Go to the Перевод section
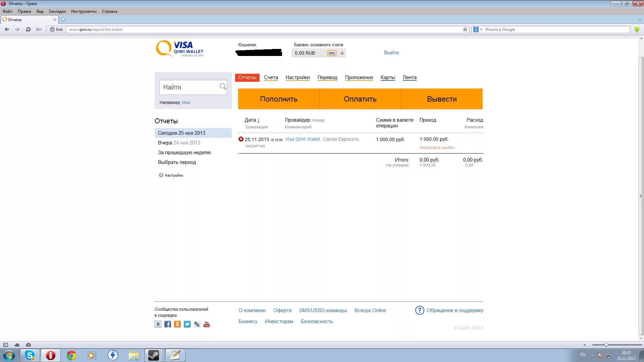 (x=327, y=77)
